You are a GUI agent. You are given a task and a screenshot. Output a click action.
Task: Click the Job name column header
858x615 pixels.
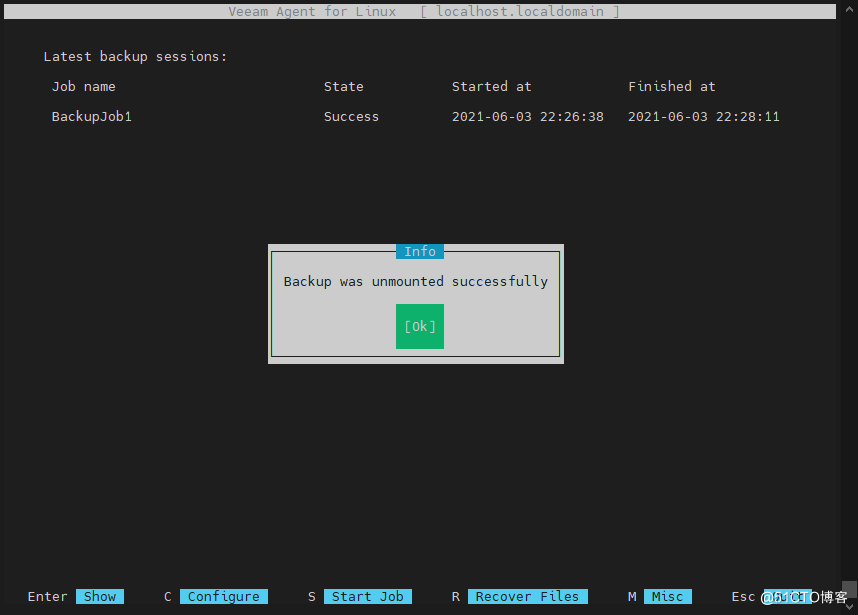click(x=84, y=86)
